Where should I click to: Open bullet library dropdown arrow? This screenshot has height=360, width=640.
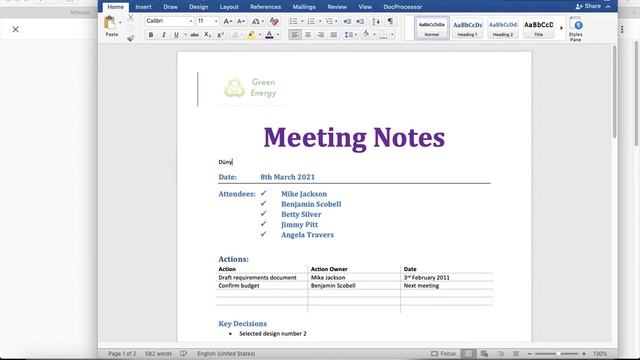pos(302,21)
